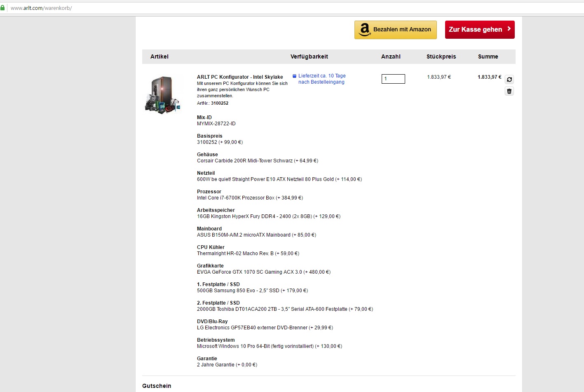This screenshot has height=392, width=584.
Task: Click the product description text under title
Action: 242,89
